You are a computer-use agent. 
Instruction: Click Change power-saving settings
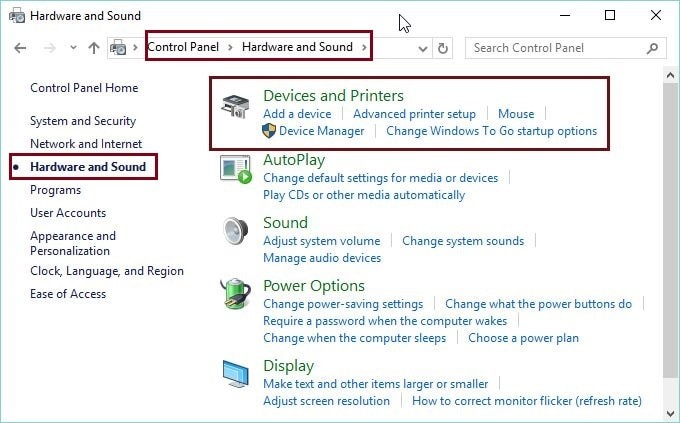[343, 304]
